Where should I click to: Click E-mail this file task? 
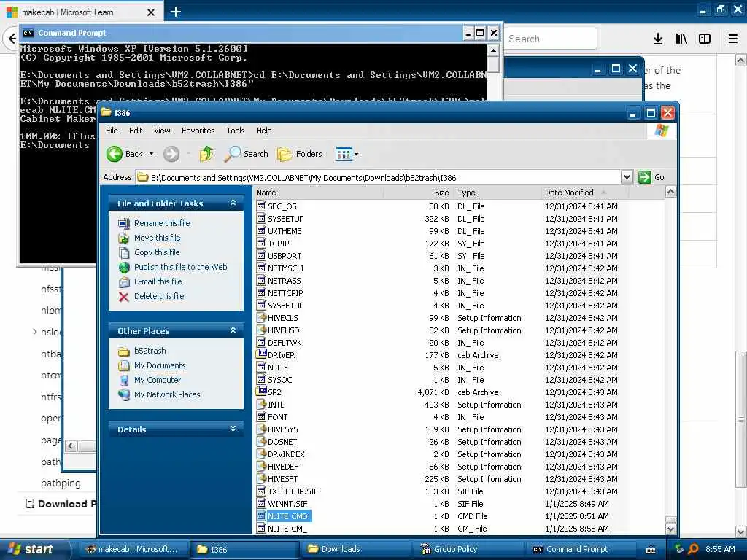[158, 281]
